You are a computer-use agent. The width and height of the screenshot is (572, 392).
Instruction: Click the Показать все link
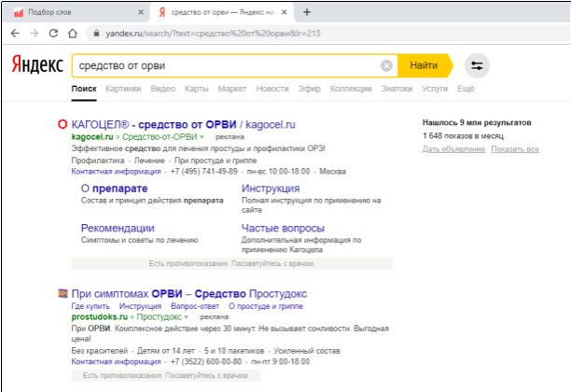click(x=515, y=149)
